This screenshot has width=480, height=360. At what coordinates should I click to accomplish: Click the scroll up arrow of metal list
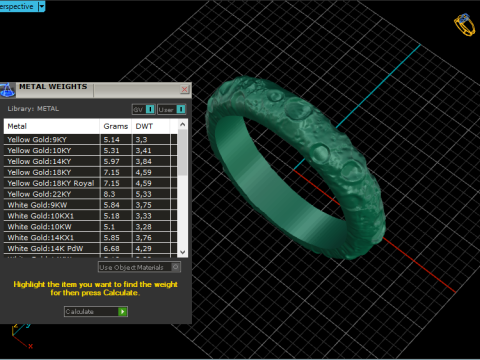182,125
